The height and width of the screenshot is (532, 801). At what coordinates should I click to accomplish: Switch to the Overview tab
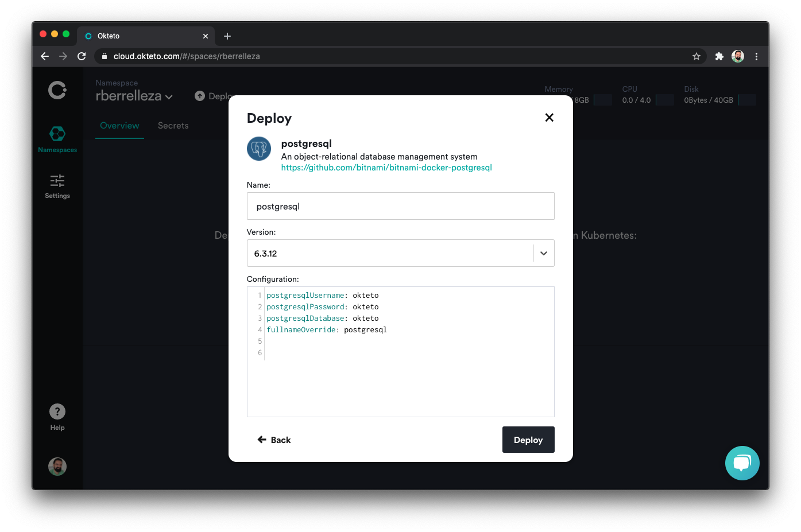[x=119, y=126]
